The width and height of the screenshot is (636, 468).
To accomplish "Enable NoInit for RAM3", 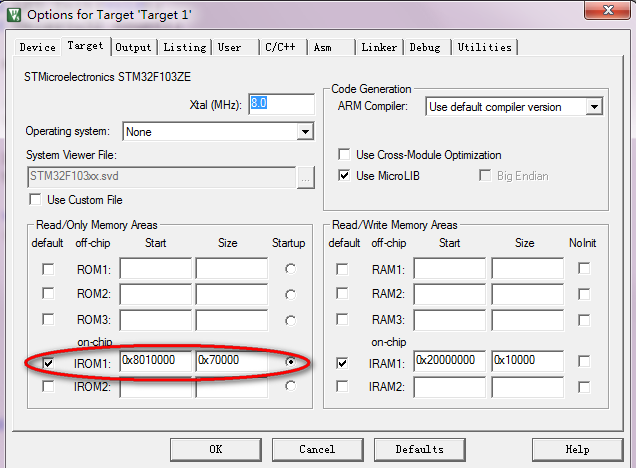I will pos(584,320).
